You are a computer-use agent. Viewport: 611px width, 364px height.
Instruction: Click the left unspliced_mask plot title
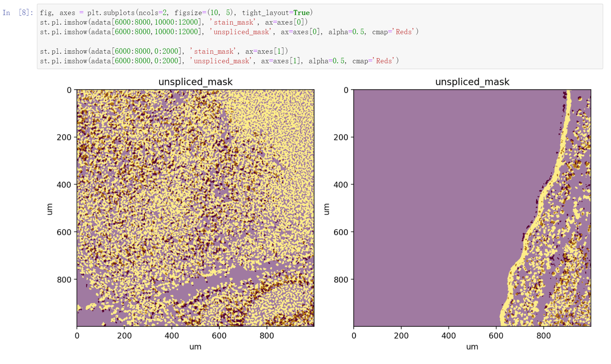click(x=195, y=82)
